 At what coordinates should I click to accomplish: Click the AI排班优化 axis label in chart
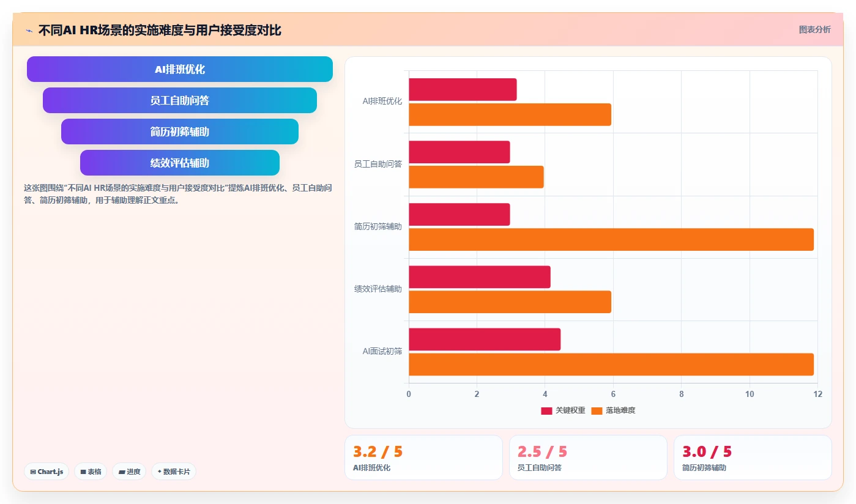(x=382, y=102)
